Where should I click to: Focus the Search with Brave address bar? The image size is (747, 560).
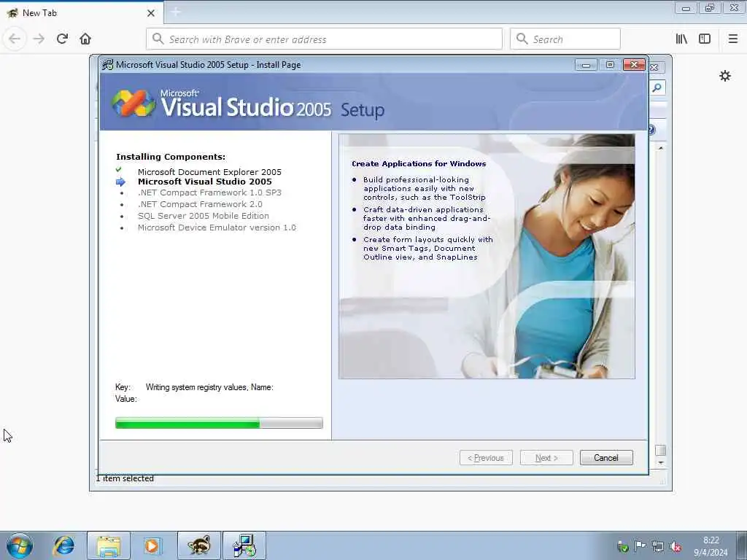(324, 39)
